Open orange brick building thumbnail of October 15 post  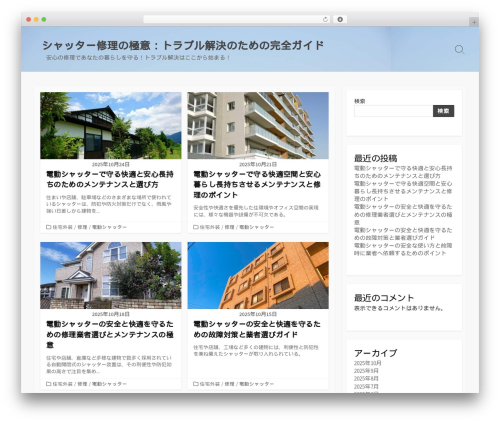[x=258, y=275]
